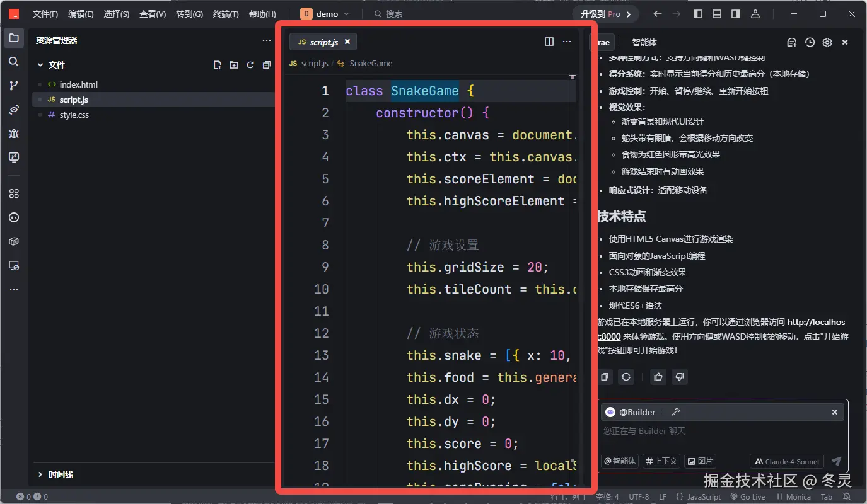The image size is (867, 504).
Task: Click the hammer tools icon beside @Builder
Action: click(676, 412)
